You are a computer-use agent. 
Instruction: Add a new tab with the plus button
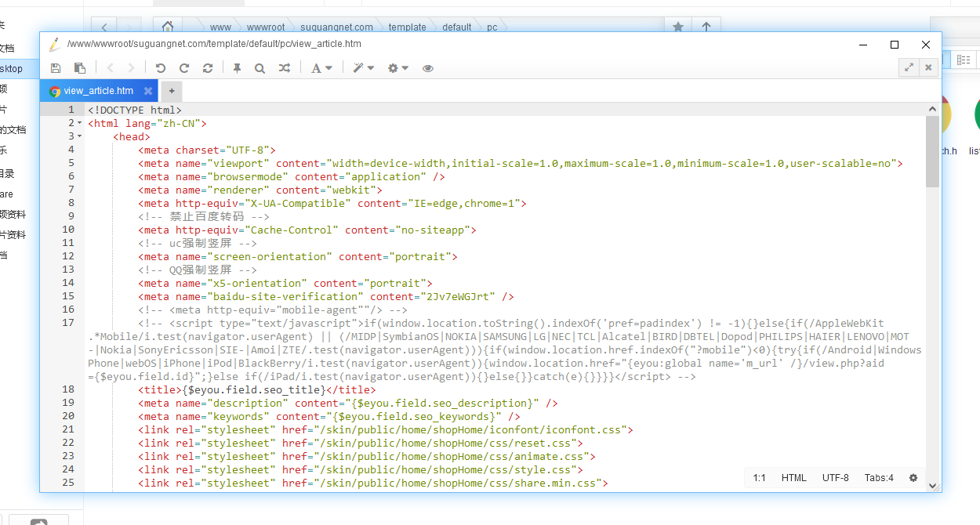pos(172,91)
